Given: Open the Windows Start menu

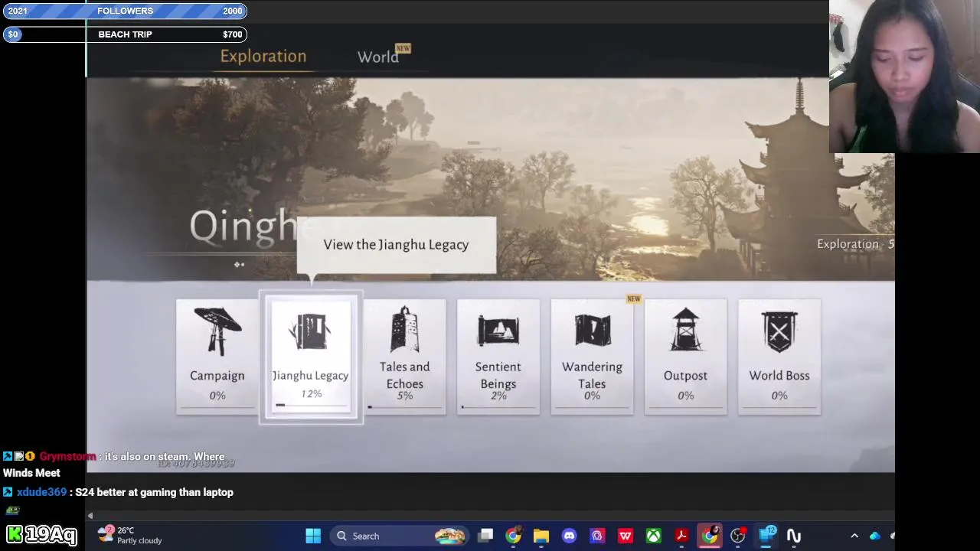Looking at the screenshot, I should [313, 536].
